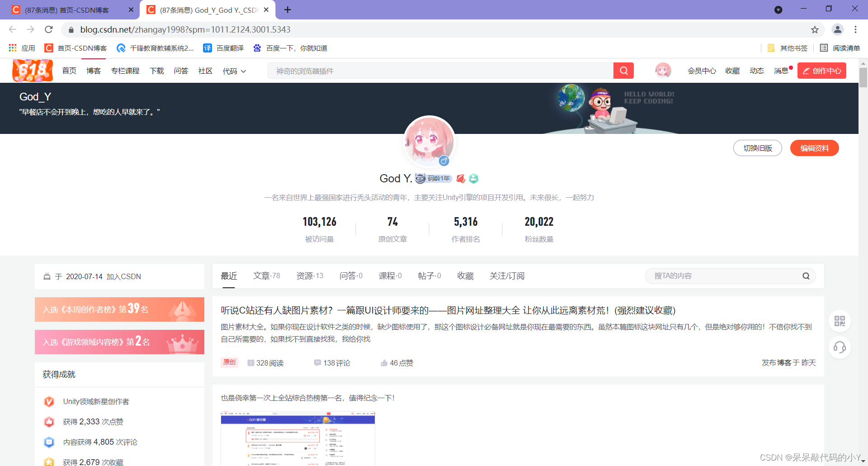Click the Unity领域新星创作者 badge icon
This screenshot has width=868, height=466.
click(x=49, y=401)
